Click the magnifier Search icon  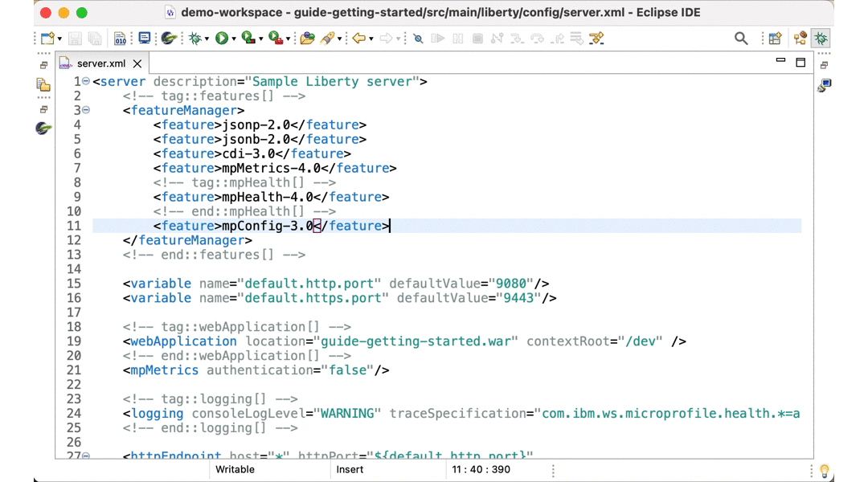coord(741,39)
